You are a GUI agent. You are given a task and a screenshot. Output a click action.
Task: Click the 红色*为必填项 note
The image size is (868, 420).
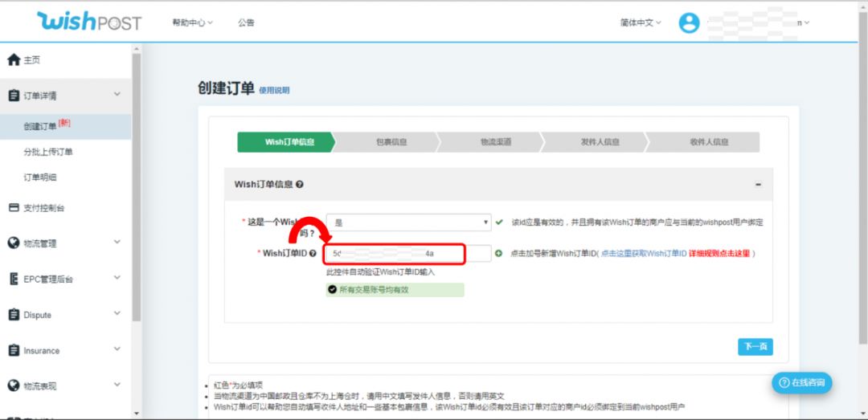(x=238, y=385)
